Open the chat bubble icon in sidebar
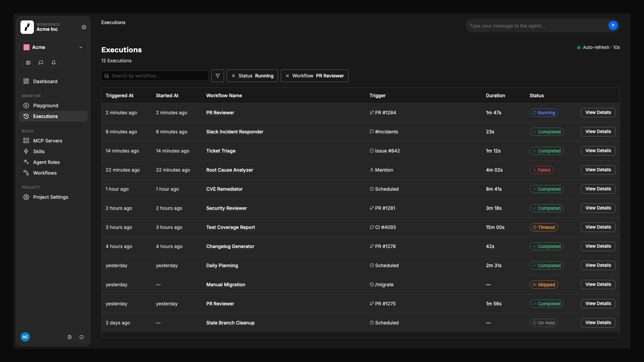The image size is (644, 362). (x=41, y=63)
